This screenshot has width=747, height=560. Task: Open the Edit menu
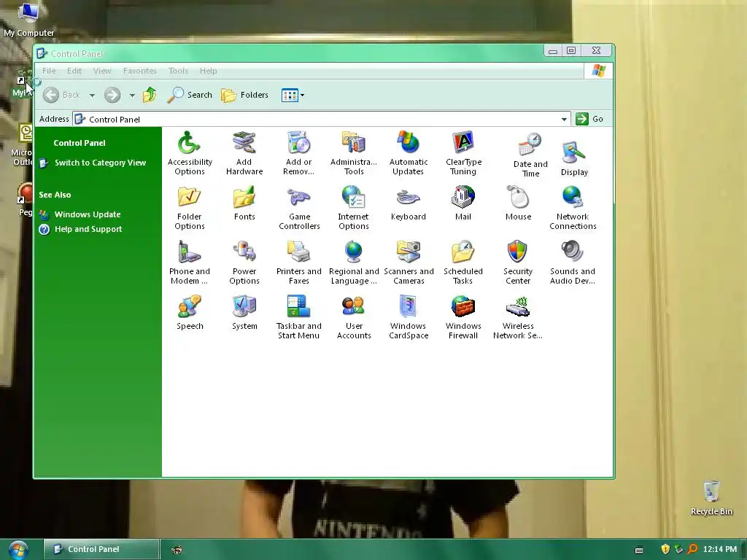coord(74,71)
